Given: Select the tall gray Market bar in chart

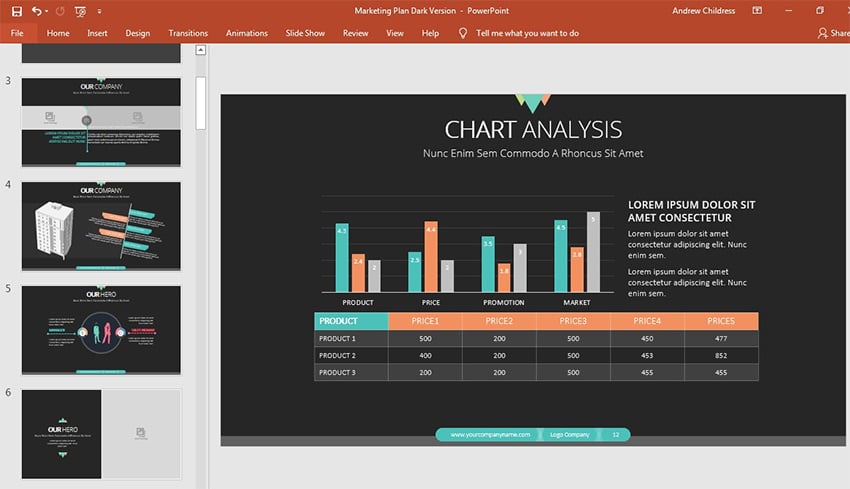Looking at the screenshot, I should [593, 252].
